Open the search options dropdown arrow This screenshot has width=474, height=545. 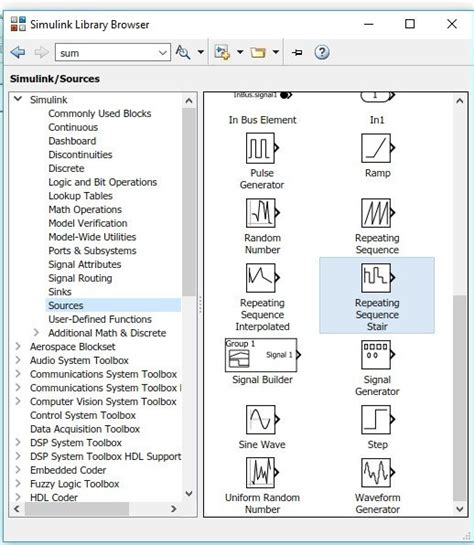tap(201, 52)
